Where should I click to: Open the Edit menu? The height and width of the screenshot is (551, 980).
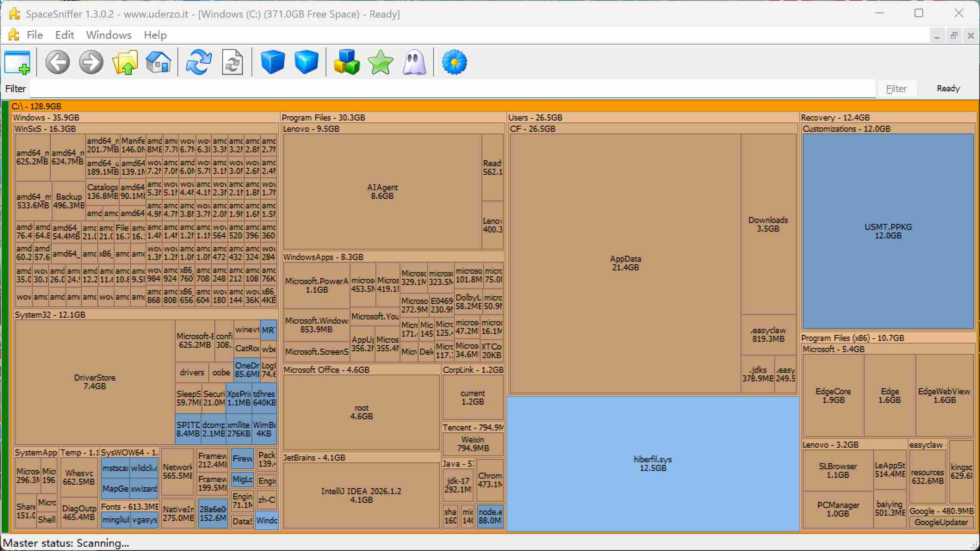(65, 35)
